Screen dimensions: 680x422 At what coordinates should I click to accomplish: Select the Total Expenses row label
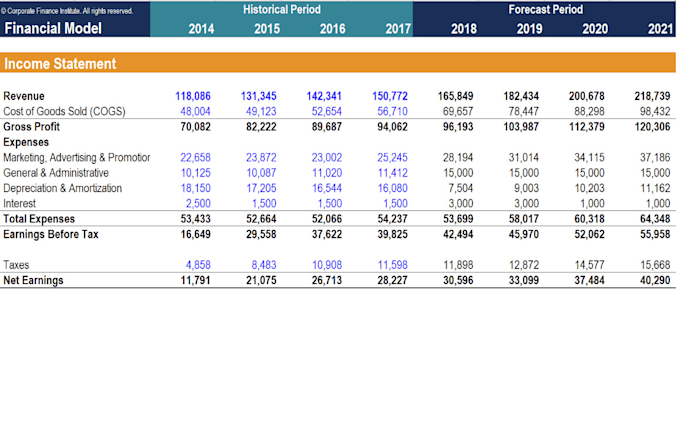click(39, 219)
